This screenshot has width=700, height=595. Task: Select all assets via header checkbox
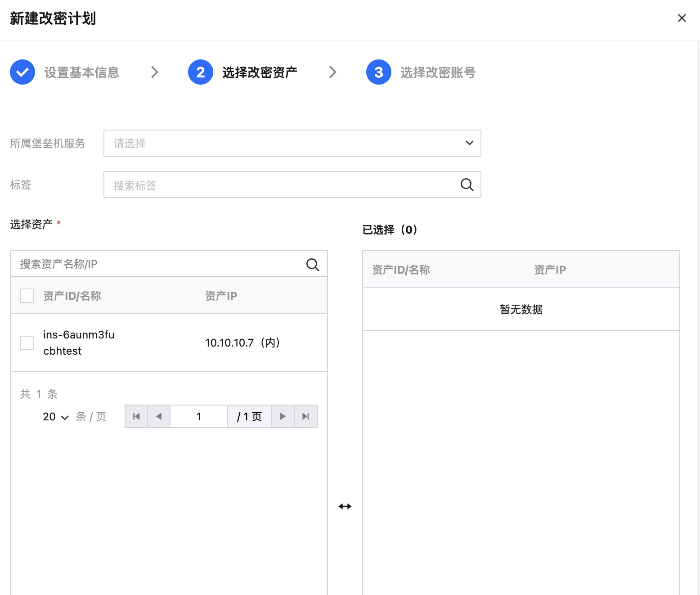click(27, 296)
